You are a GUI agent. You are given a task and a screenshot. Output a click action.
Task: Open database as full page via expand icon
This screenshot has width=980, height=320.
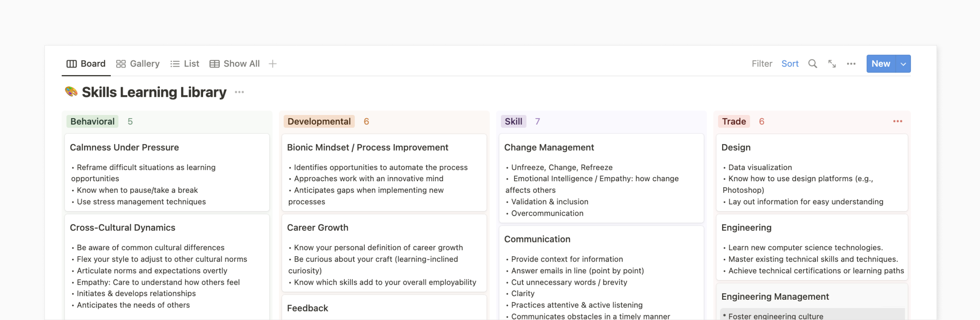pos(832,64)
